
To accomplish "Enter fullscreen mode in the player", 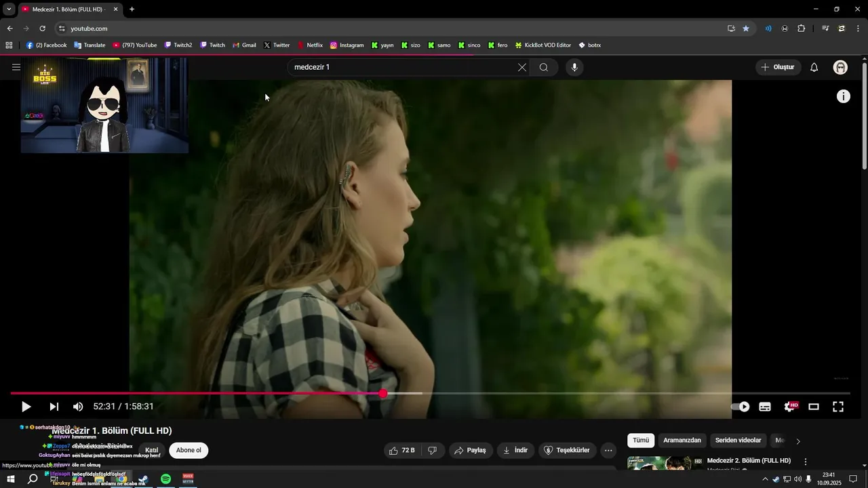I will [x=838, y=407].
